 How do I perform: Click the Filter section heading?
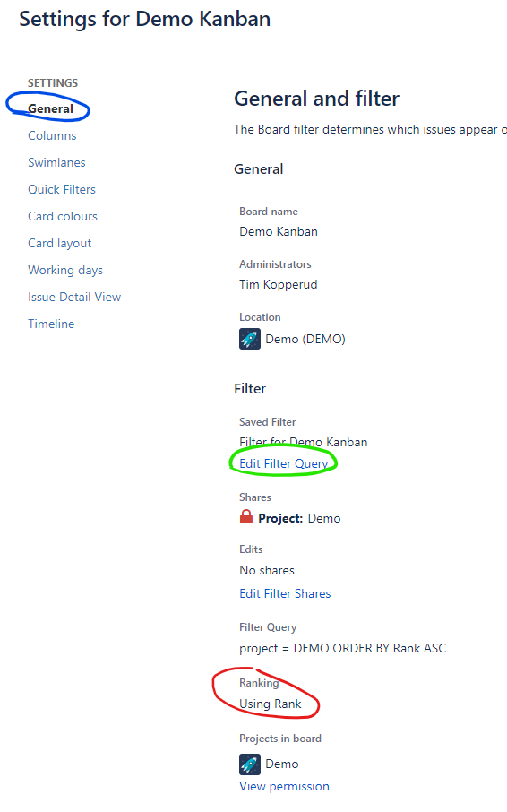250,389
